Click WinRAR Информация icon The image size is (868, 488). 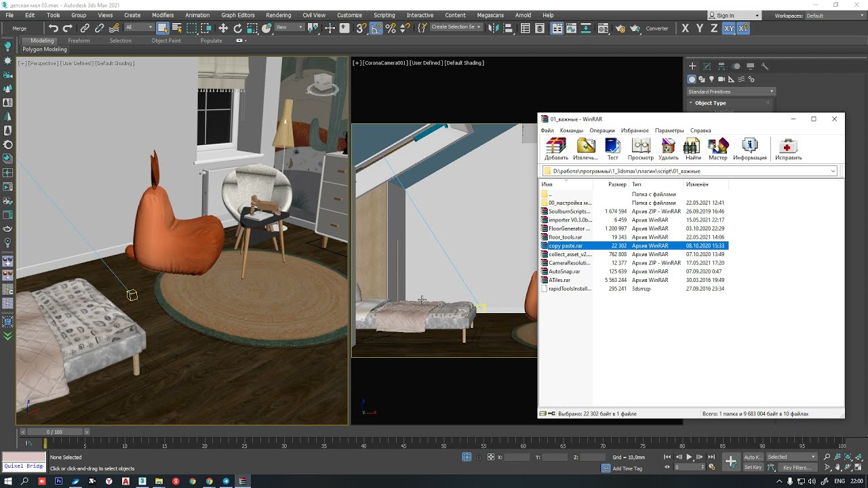tap(749, 149)
